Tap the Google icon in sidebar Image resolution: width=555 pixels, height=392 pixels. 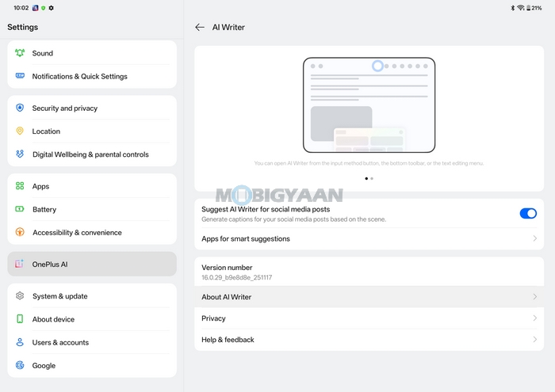(x=20, y=366)
